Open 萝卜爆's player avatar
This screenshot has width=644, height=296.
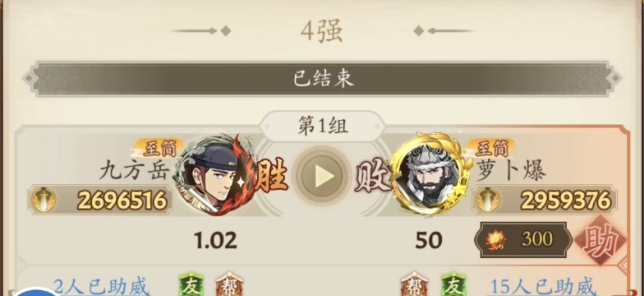431,173
